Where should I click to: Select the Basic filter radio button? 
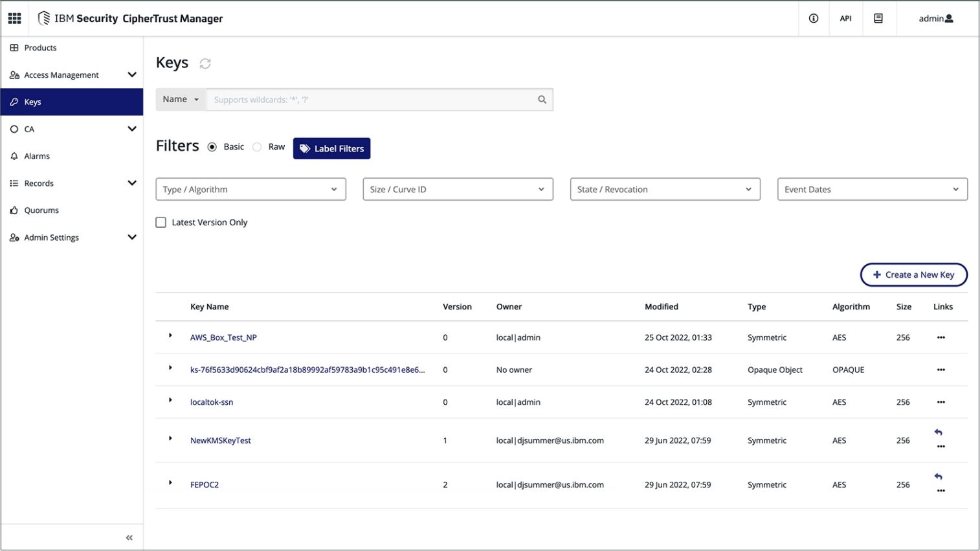pyautogui.click(x=212, y=147)
